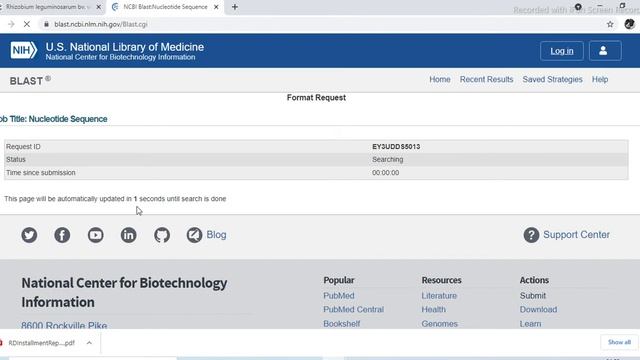This screenshot has width=640, height=360.
Task: Open downloaded RDInstallmentRep pdf file
Action: pyautogui.click(x=41, y=343)
